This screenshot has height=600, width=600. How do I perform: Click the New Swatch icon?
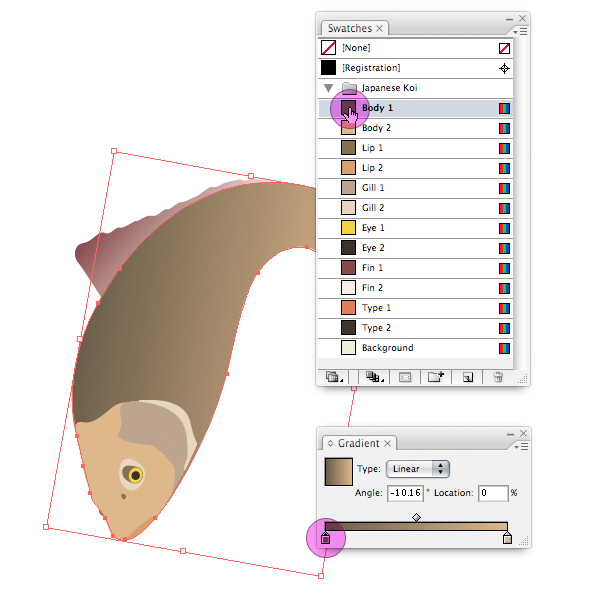(x=468, y=378)
